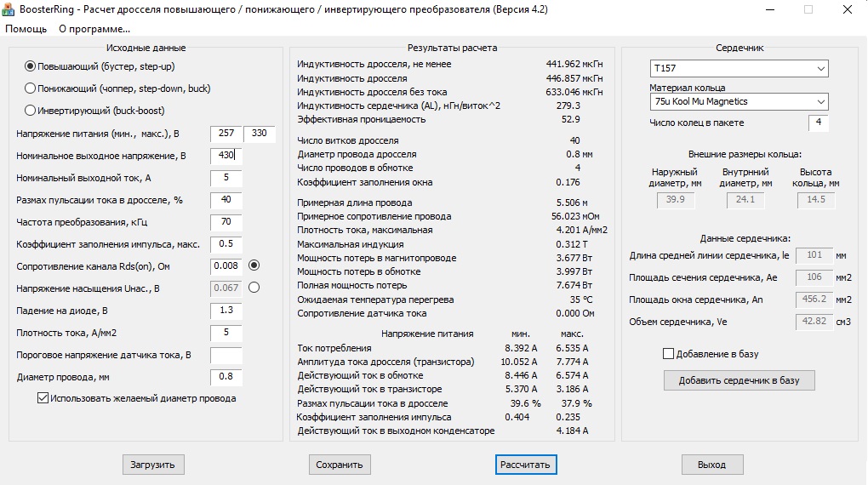This screenshot has height=485, width=868.
Task: Choose the Инвертирующий (buck-boost) radio button
Action: point(31,110)
